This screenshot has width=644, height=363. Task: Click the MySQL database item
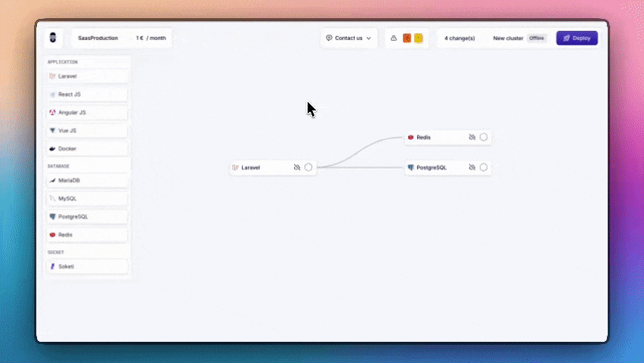pyautogui.click(x=86, y=198)
